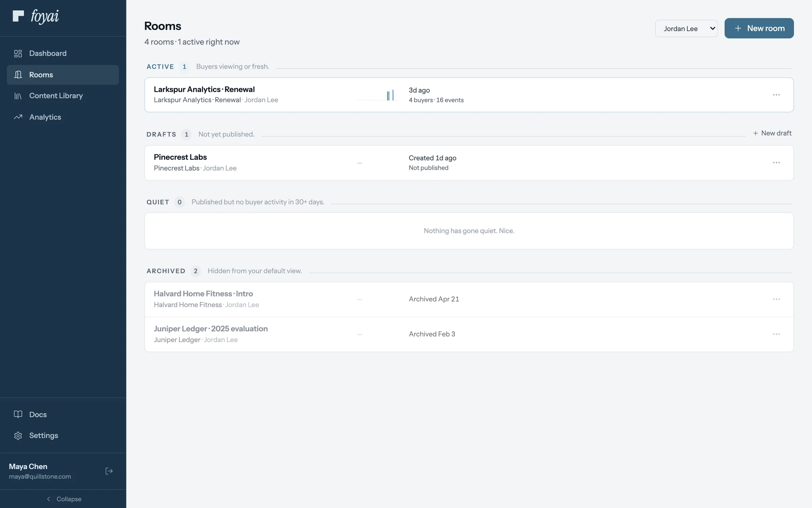Open Dashboard via its grid icon
Screen dimensions: 812x508
(x=18, y=54)
